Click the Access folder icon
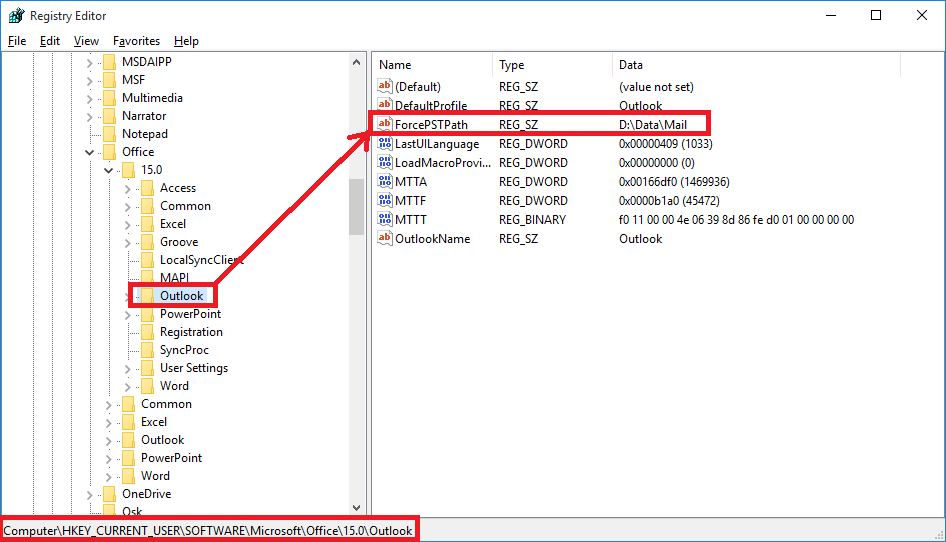 [x=147, y=188]
